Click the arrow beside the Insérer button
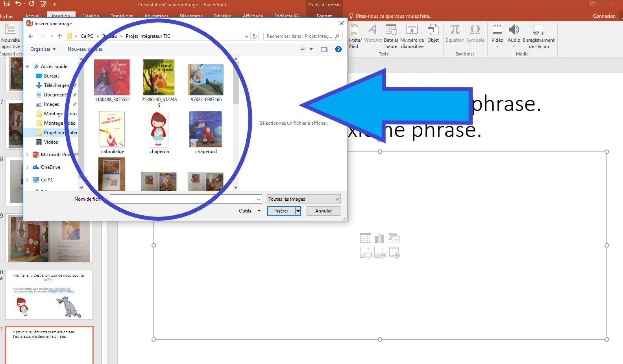Screen dimensions: 623x364 pyautogui.click(x=298, y=211)
